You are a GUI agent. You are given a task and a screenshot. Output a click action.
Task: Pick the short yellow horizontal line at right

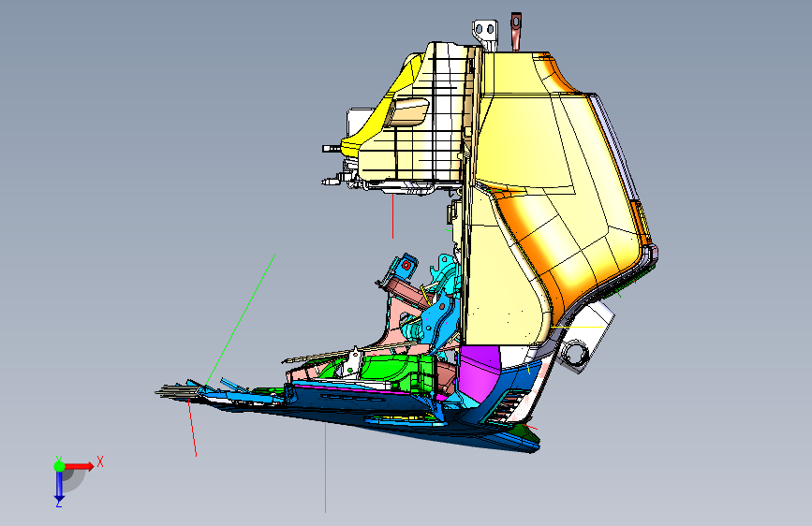(x=578, y=328)
